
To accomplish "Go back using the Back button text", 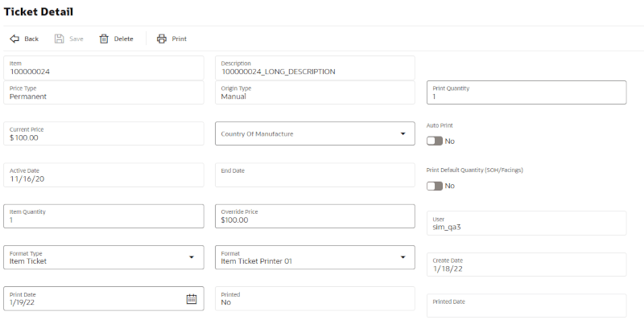I will coord(31,39).
